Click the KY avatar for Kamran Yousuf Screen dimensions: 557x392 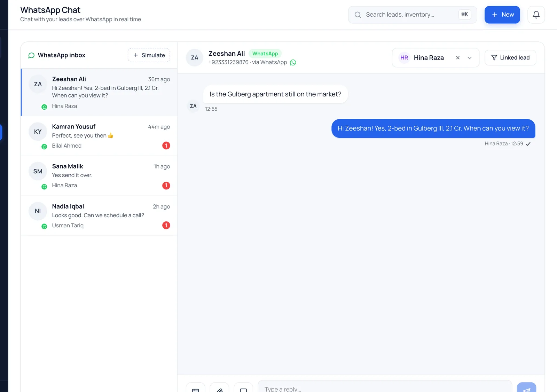pos(38,132)
